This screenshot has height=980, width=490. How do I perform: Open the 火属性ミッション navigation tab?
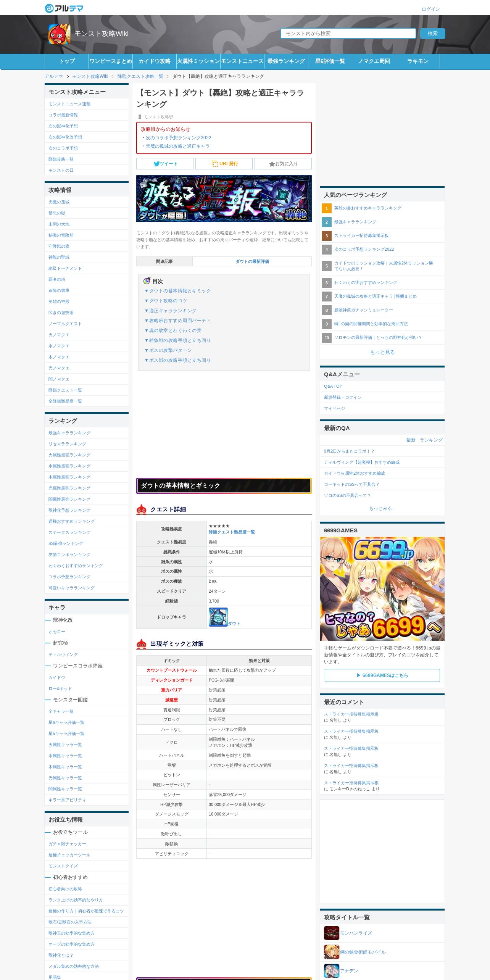[x=198, y=61]
